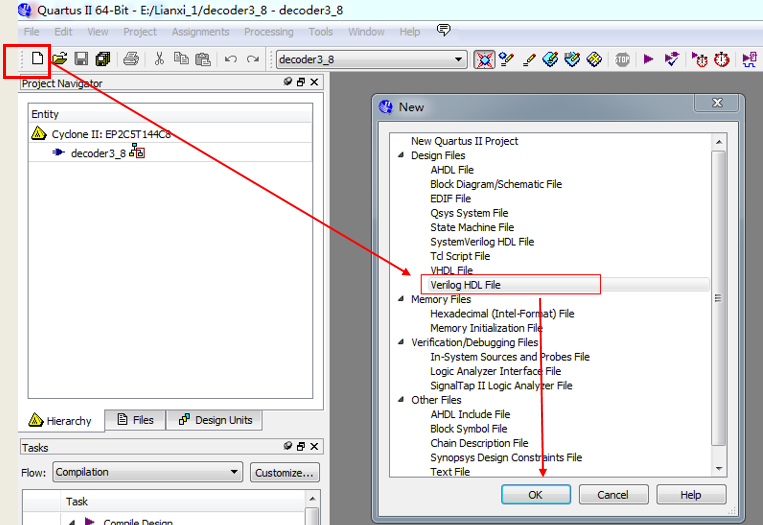
Task: Open the Project menu
Action: 140,32
